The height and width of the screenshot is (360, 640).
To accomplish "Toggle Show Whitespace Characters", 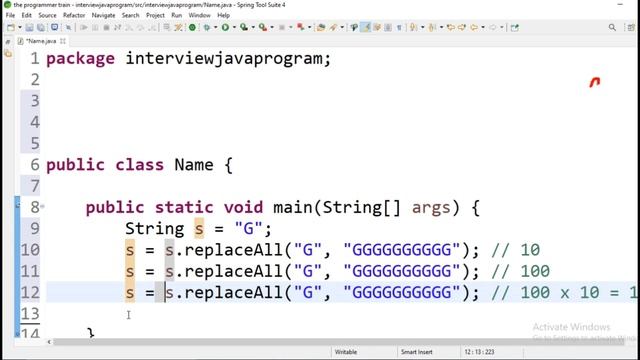I will 399,27.
